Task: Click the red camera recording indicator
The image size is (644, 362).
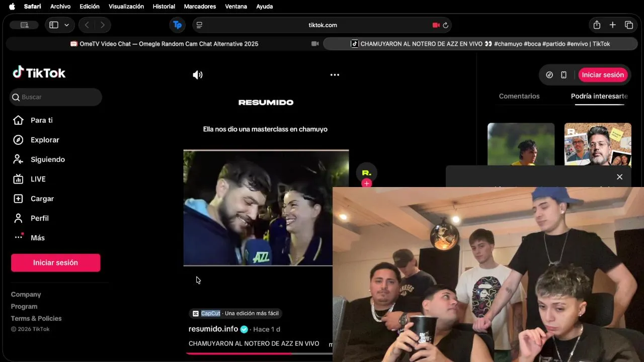Action: point(436,25)
